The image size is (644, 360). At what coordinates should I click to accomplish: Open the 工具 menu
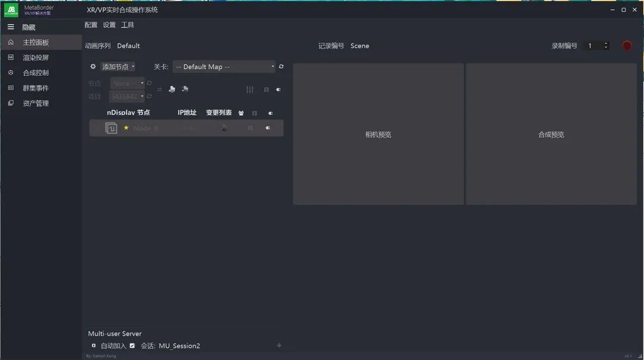pos(128,25)
